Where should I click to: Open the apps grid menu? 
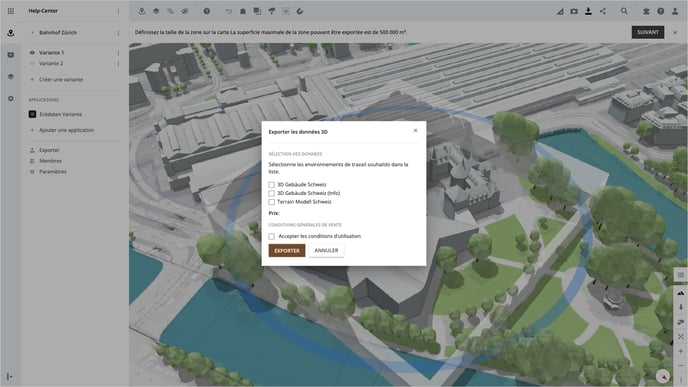[x=11, y=11]
